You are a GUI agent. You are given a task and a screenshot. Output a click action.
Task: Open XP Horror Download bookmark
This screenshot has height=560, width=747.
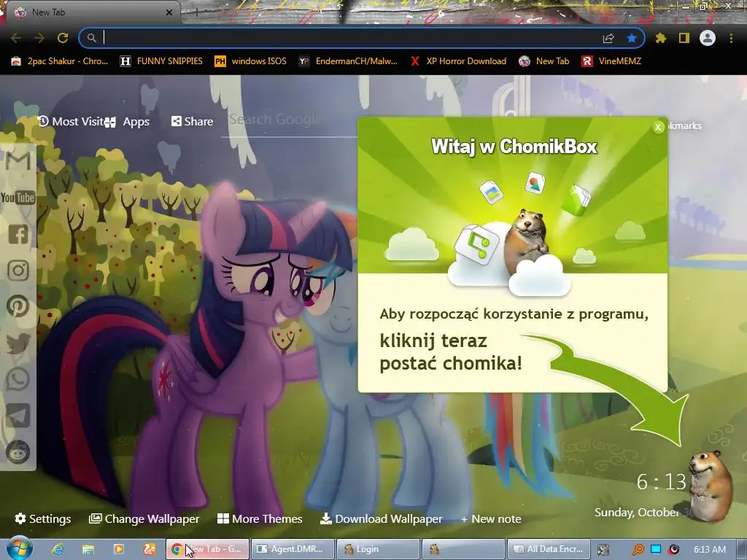[459, 61]
